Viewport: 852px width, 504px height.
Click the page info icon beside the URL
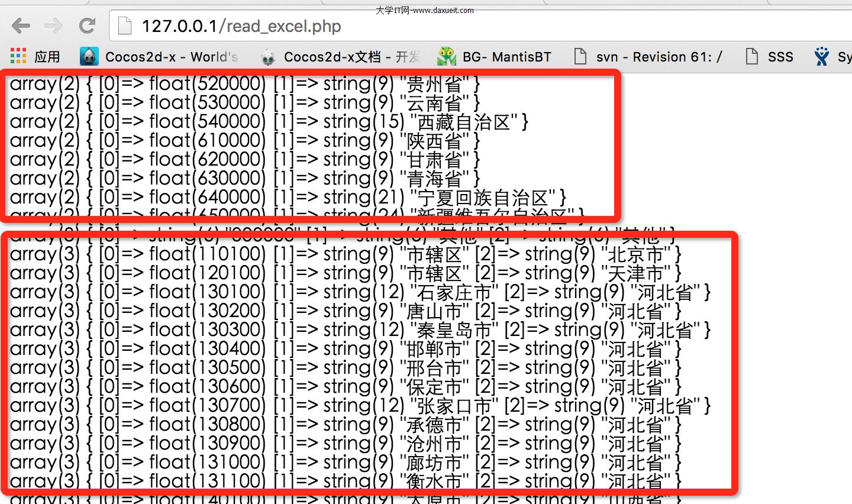point(124,26)
